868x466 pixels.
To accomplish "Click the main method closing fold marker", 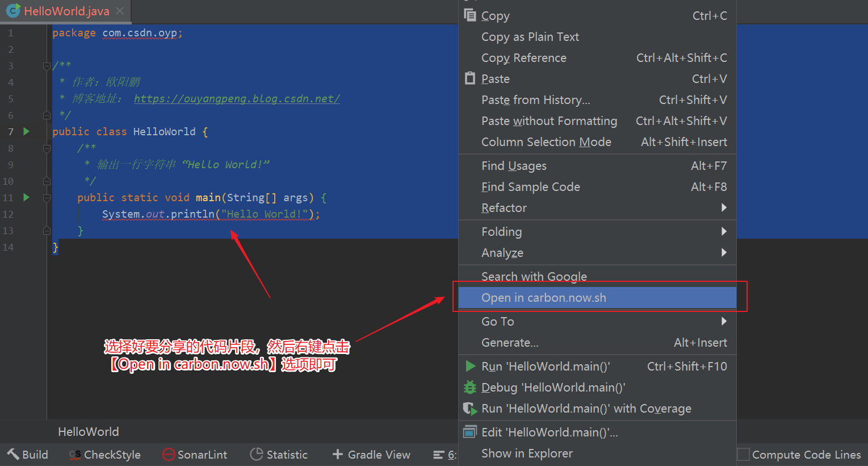I will [47, 231].
